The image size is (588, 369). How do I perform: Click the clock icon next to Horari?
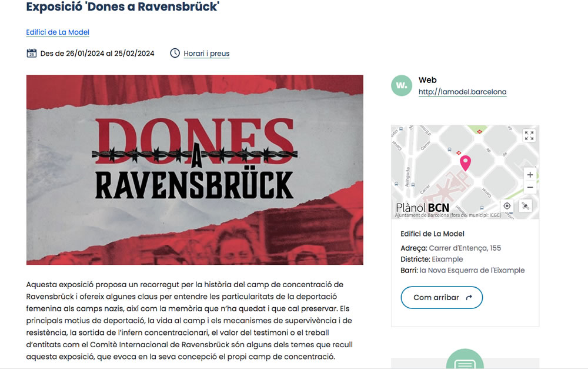175,53
